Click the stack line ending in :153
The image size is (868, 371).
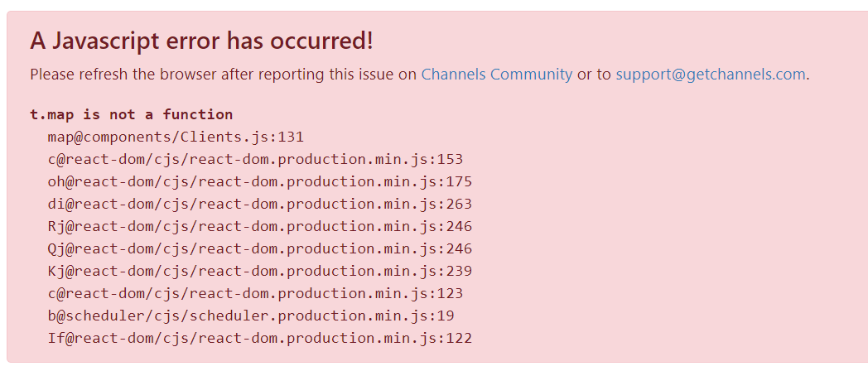255,159
